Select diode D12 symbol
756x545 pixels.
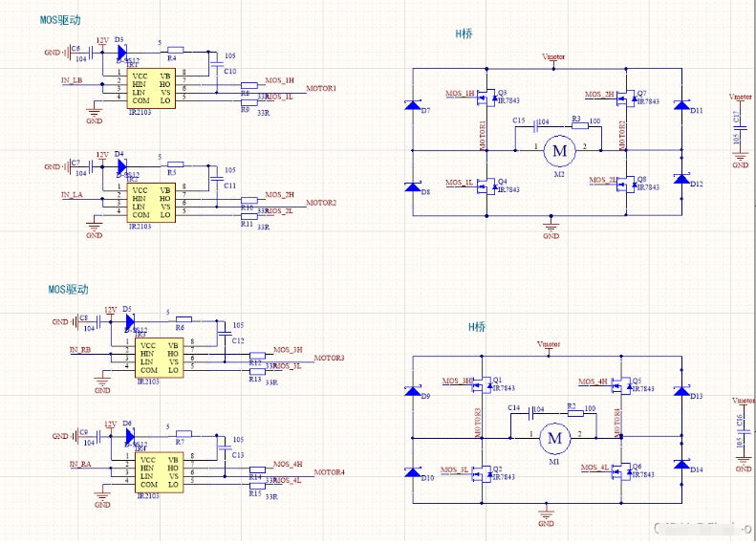click(x=681, y=179)
